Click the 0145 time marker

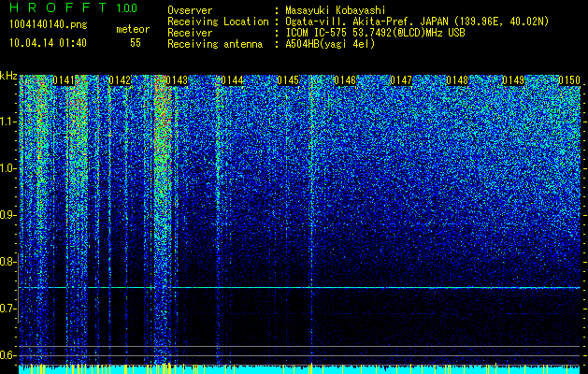pyautogui.click(x=288, y=80)
